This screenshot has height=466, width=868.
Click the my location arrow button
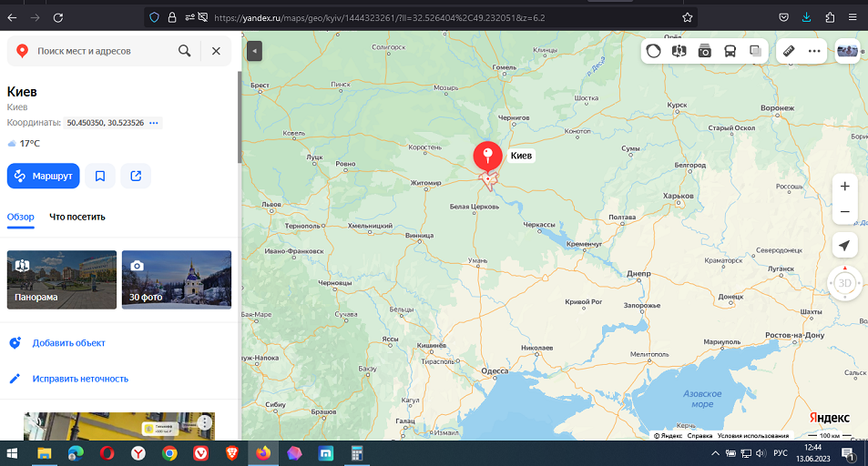click(x=844, y=245)
